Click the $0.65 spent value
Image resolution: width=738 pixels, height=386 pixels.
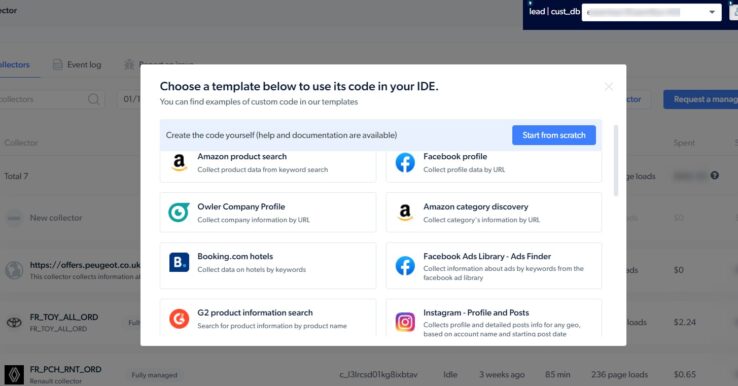pos(684,375)
